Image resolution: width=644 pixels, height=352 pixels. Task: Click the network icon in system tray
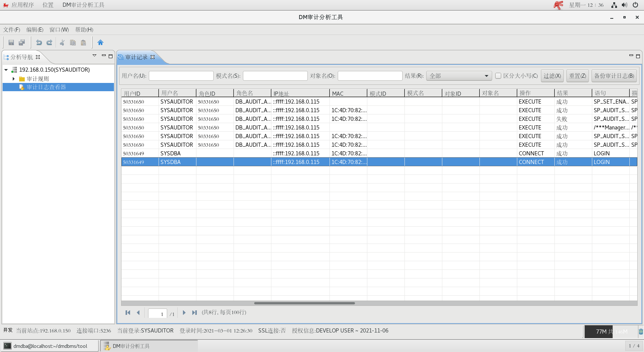(614, 5)
